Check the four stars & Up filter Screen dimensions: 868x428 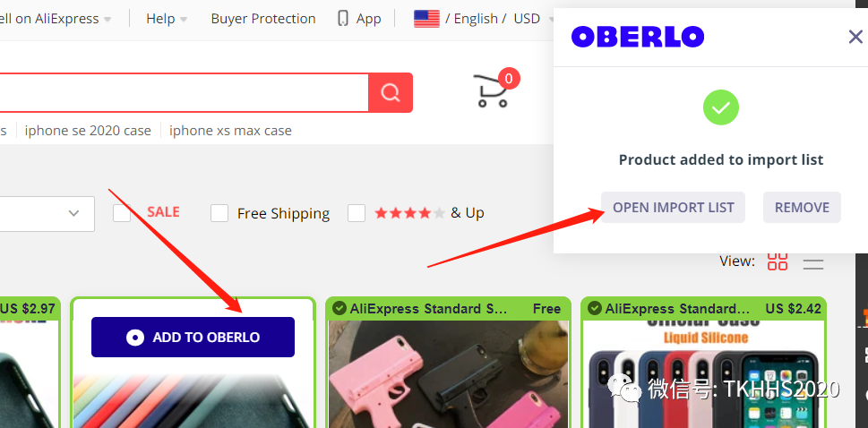tap(357, 213)
